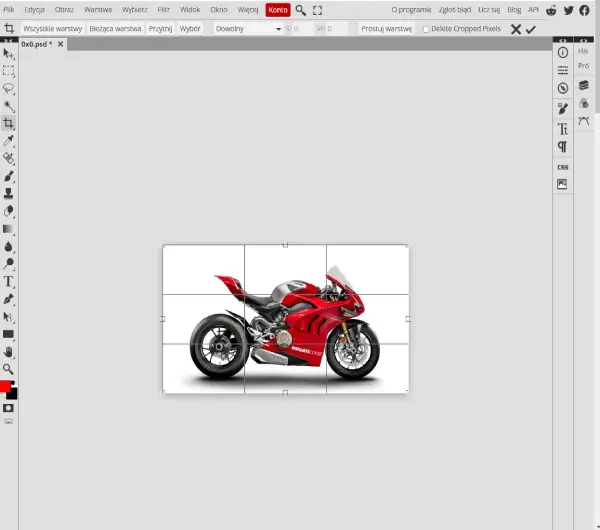The image size is (600, 530).
Task: Select the Lasso tool
Action: 8,88
